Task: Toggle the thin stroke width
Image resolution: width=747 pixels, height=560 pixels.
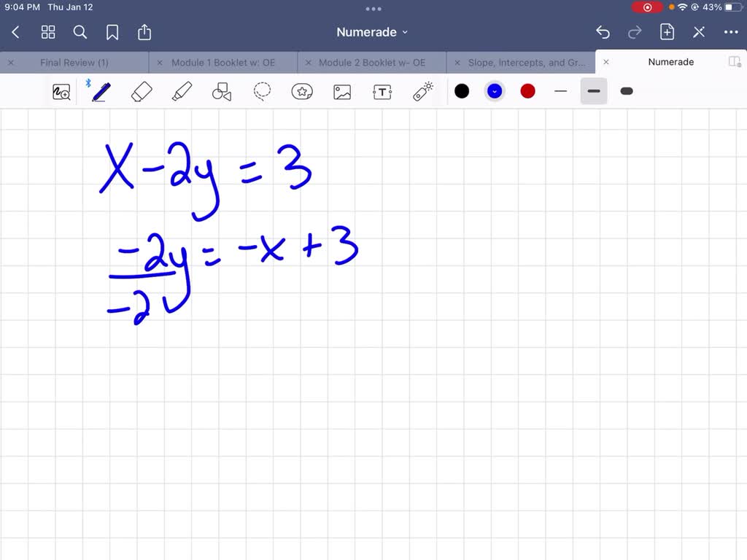Action: point(560,91)
